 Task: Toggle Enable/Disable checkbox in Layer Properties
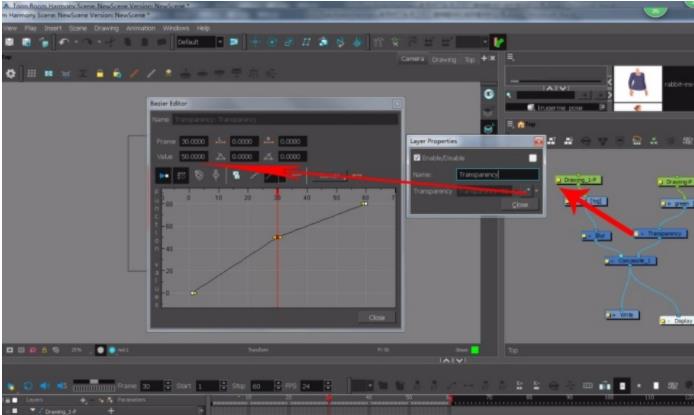(x=416, y=158)
